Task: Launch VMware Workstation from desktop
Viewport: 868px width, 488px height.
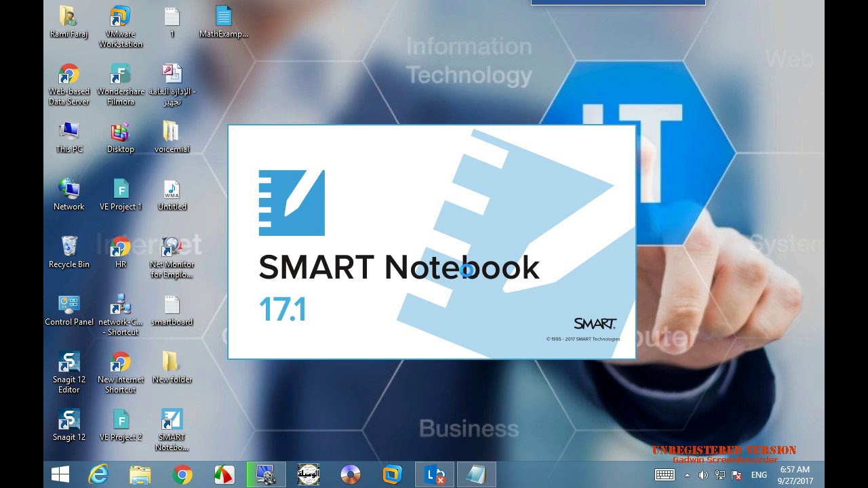Action: [121, 27]
